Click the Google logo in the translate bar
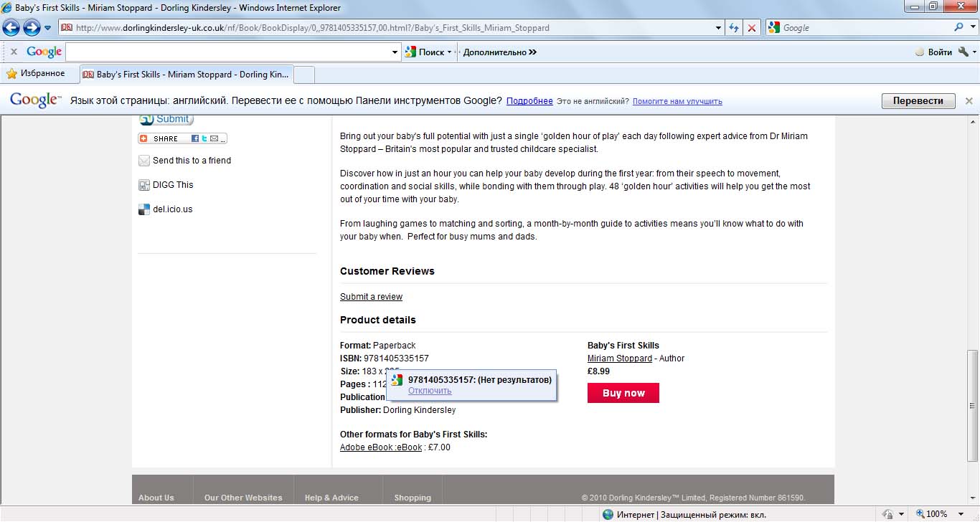The width and height of the screenshot is (980, 522). tap(35, 100)
